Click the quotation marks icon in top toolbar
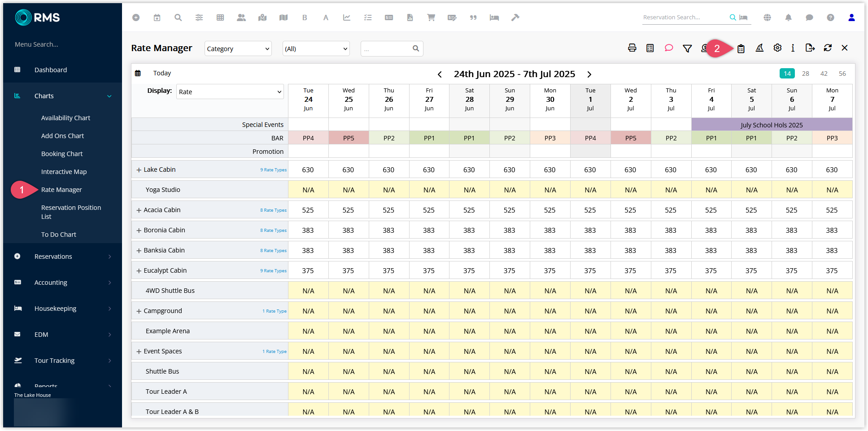 click(x=473, y=17)
